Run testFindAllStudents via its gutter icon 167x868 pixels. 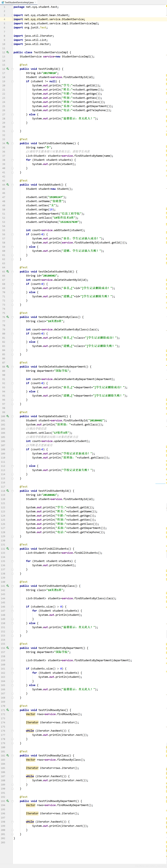tap(8, 549)
